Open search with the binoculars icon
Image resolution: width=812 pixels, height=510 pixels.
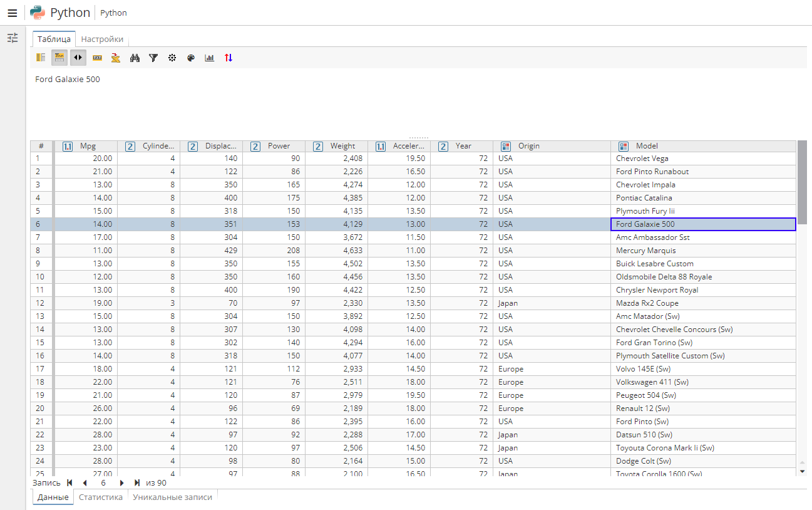coord(135,58)
